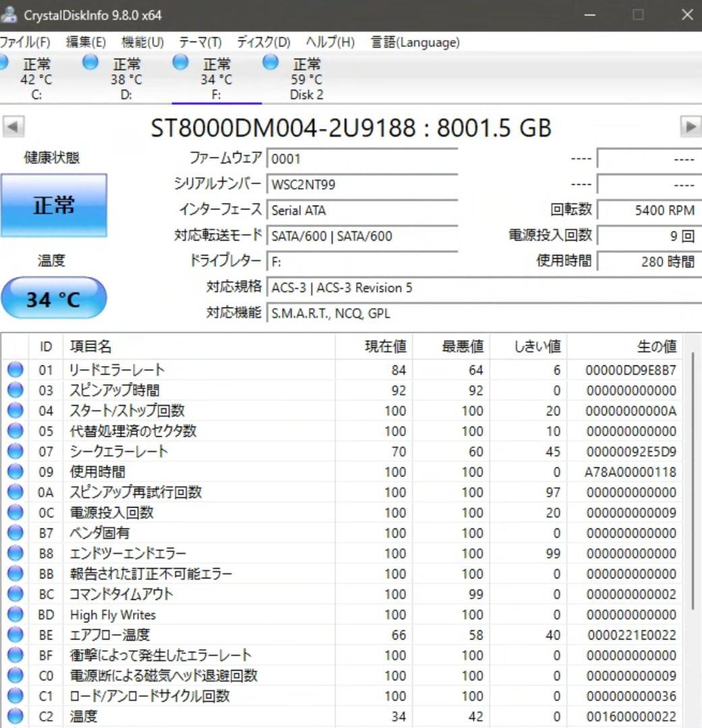Click status icon for C1 ロード/アンロードサイクル回数

(16, 696)
